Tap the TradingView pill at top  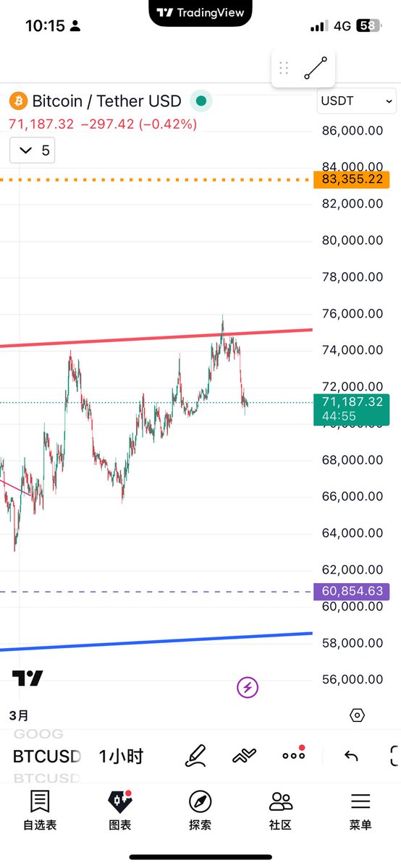tap(201, 13)
